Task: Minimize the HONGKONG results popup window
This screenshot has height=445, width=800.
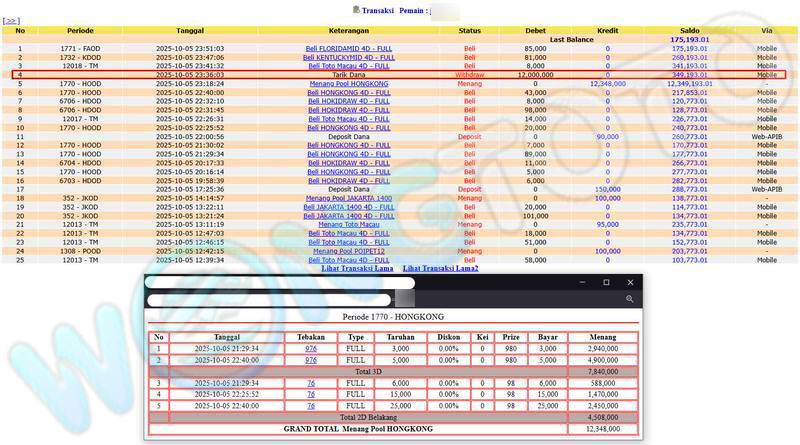Action: (x=581, y=282)
